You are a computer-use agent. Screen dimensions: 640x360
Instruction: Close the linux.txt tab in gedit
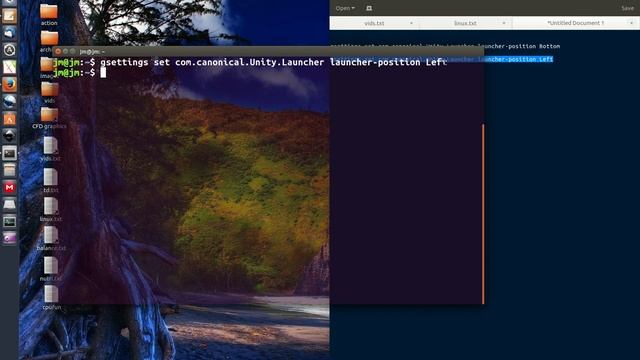(504, 23)
